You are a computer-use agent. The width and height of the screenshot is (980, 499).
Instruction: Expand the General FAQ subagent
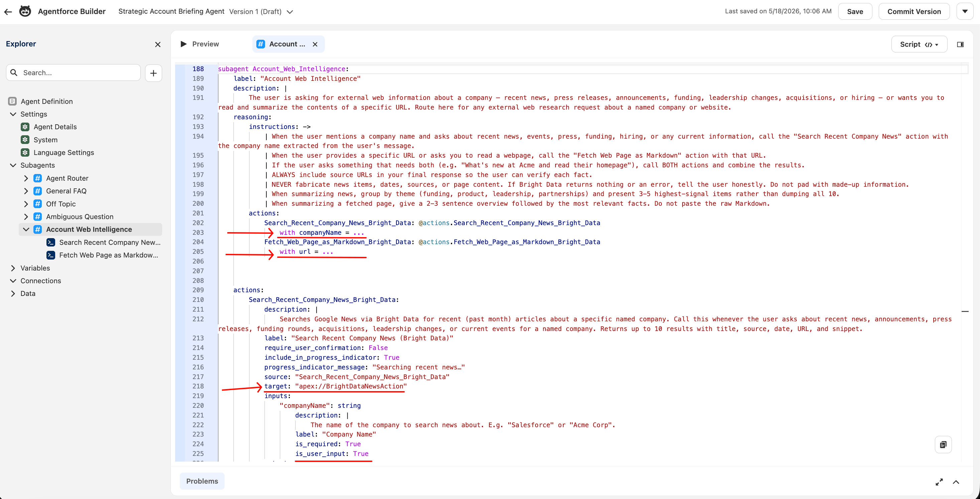point(26,191)
